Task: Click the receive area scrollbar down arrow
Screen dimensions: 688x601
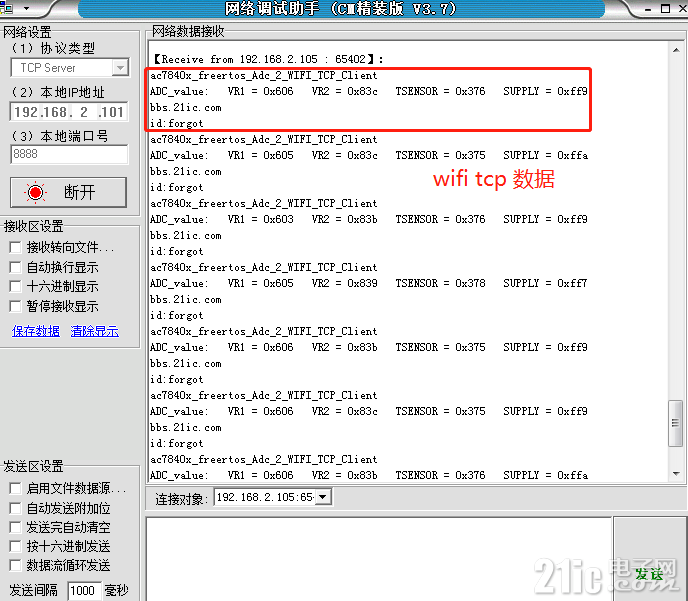Action: (676, 473)
